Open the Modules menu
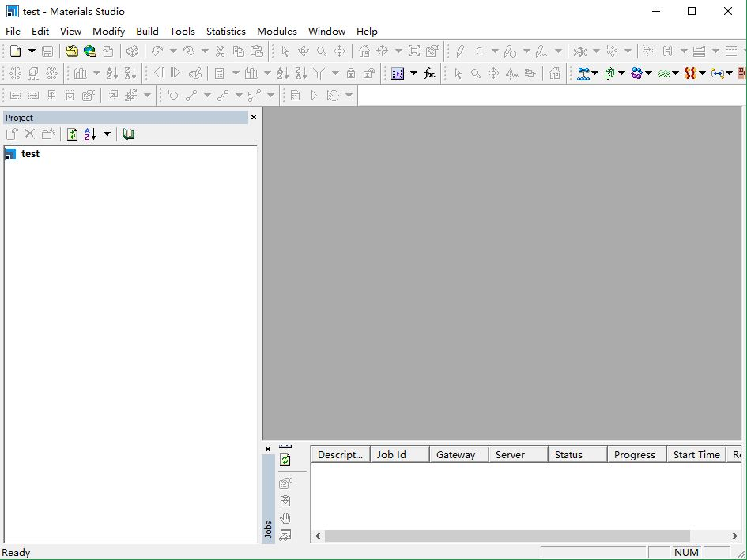This screenshot has width=747, height=560. [277, 32]
